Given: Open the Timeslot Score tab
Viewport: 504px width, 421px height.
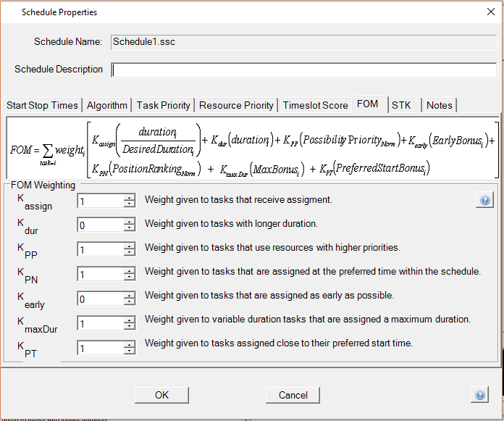Looking at the screenshot, I should [315, 105].
